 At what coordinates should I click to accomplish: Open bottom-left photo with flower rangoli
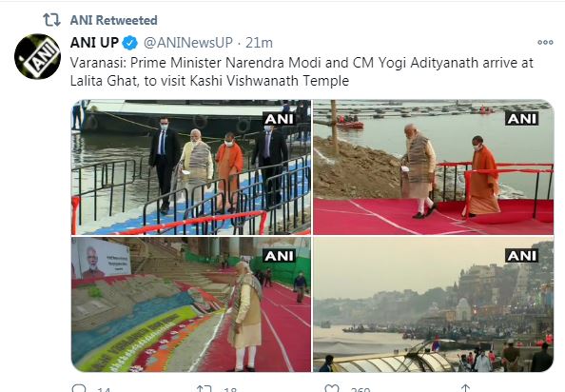[x=191, y=304]
